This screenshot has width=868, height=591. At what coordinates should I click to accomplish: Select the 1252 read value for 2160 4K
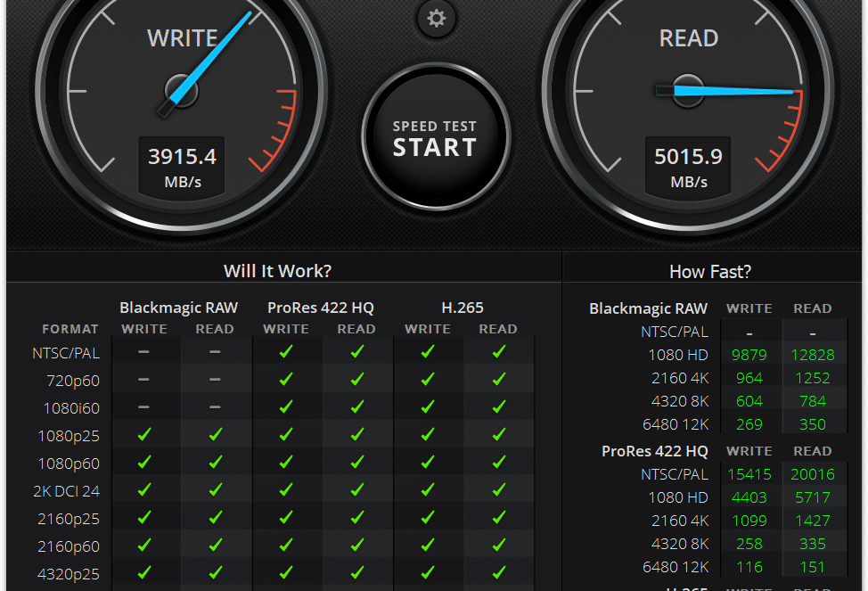click(812, 378)
